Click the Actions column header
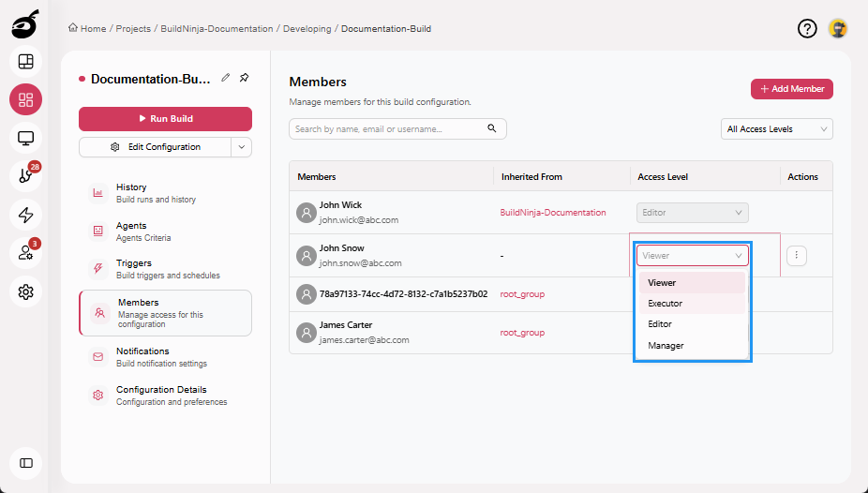Screen dimensions: 868x493 coord(802,176)
